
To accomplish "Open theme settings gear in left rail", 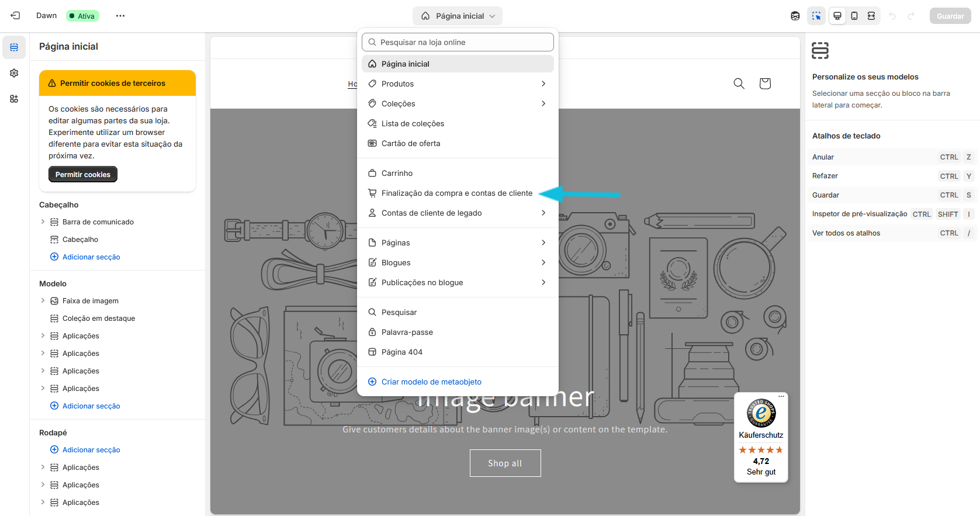I will 14,73.
